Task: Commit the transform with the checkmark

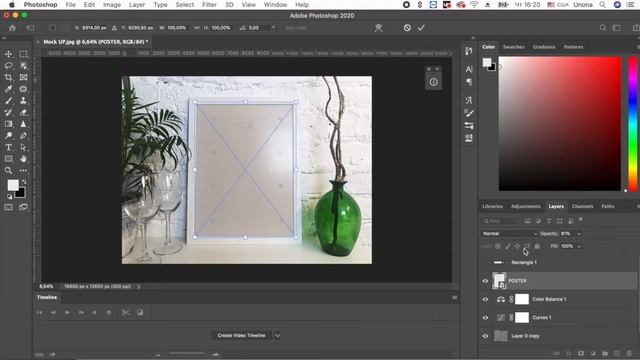Action: point(421,28)
